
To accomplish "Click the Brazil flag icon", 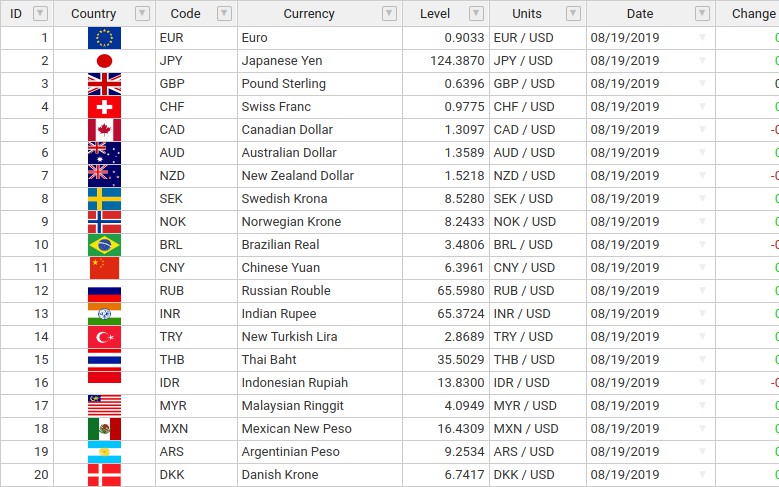I will pyautogui.click(x=104, y=245).
